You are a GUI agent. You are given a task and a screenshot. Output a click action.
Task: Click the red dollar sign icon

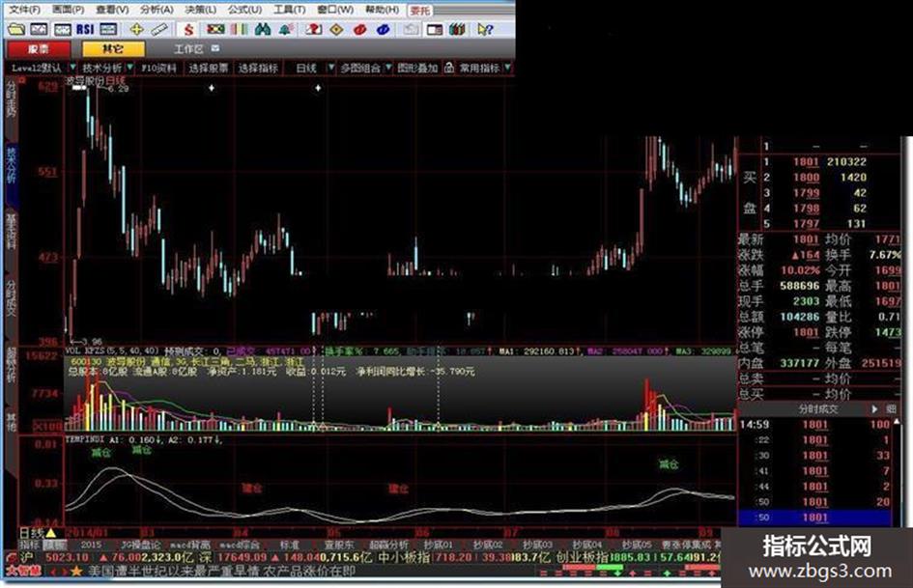coord(188,29)
